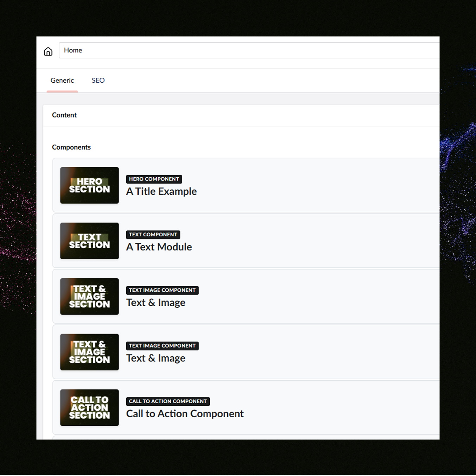The height and width of the screenshot is (476, 476).
Task: Open the "A Title Example" hero block
Action: [x=161, y=192]
